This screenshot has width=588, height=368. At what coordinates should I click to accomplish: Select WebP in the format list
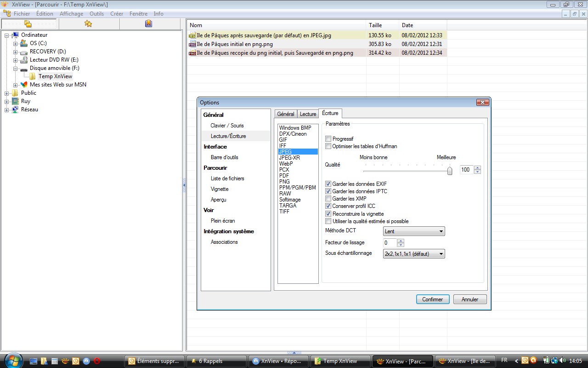click(x=286, y=164)
